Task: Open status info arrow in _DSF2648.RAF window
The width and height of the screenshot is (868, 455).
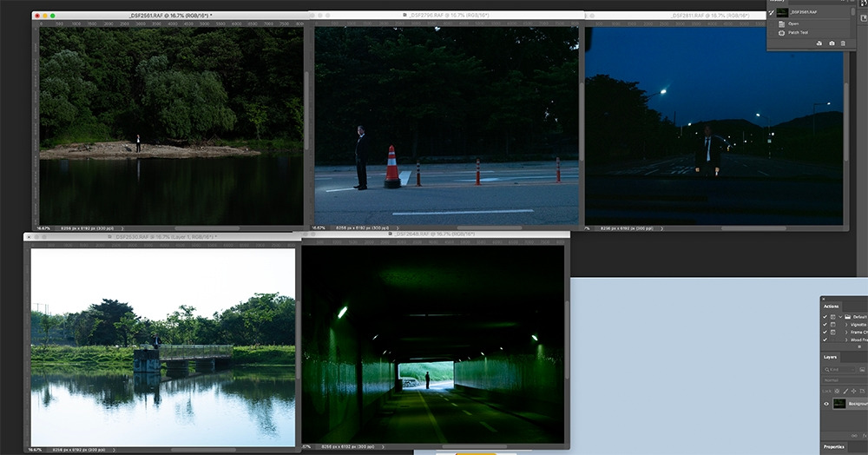Action: pyautogui.click(x=381, y=446)
